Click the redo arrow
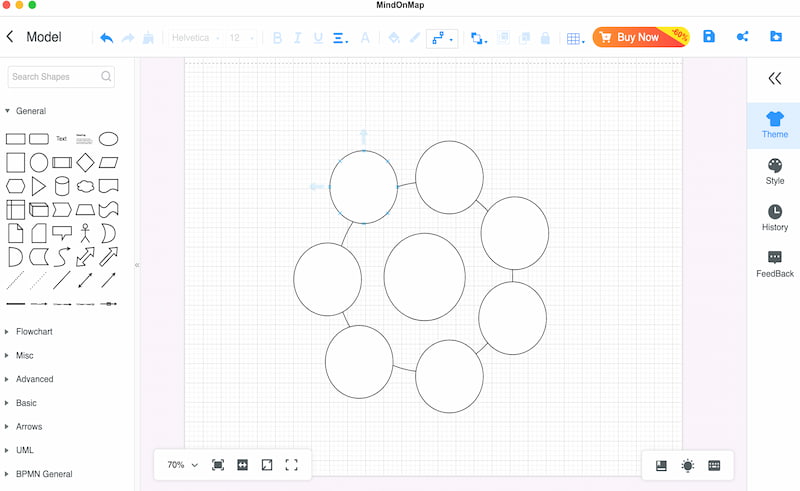 128,38
